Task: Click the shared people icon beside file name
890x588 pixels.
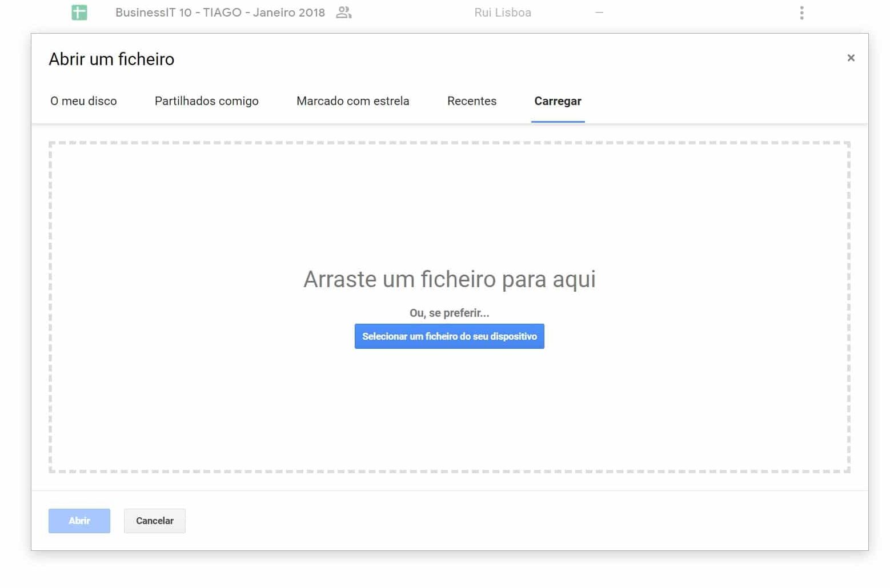Action: (x=343, y=12)
